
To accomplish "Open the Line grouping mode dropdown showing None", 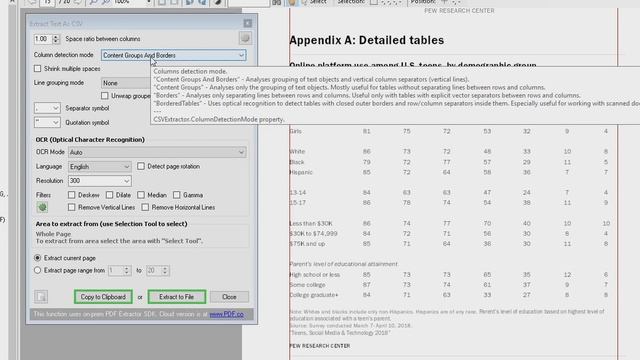I will [126, 83].
